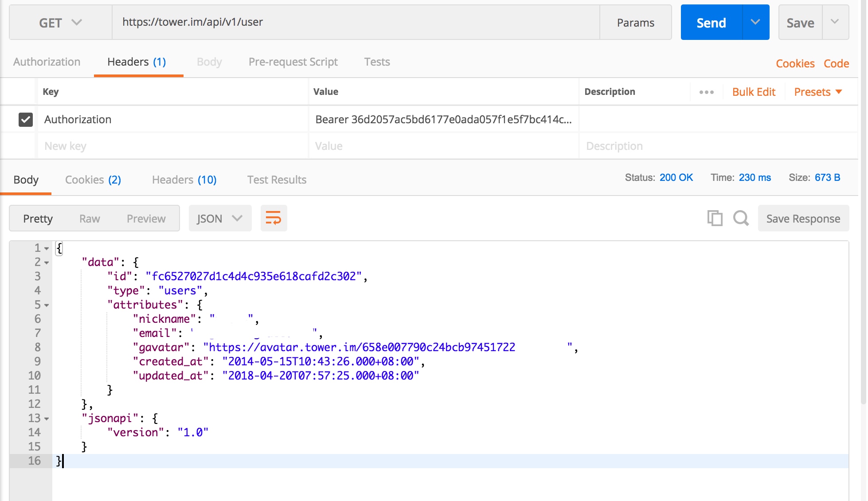Toggle Pretty formatting for the response
Viewport: 868px width, 501px height.
click(38, 218)
